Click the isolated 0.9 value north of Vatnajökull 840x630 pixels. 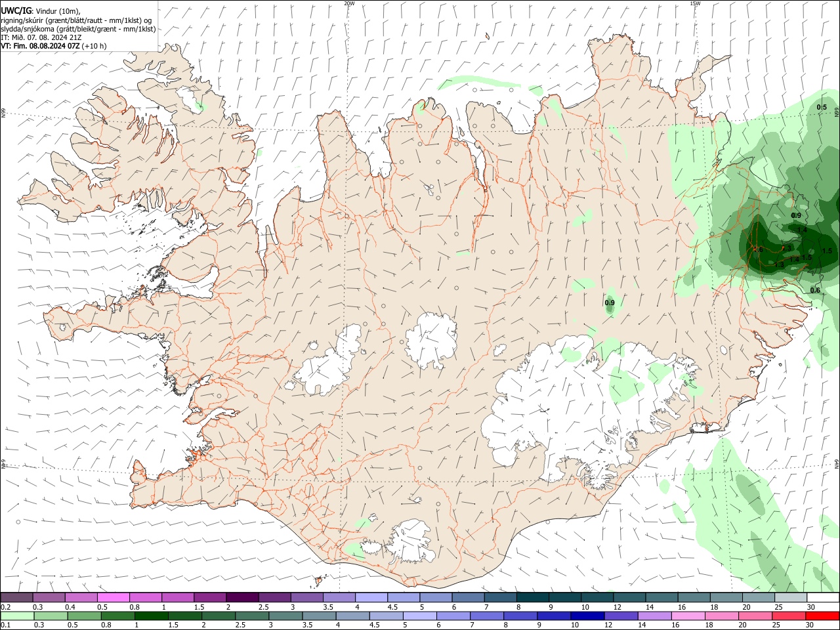610,303
